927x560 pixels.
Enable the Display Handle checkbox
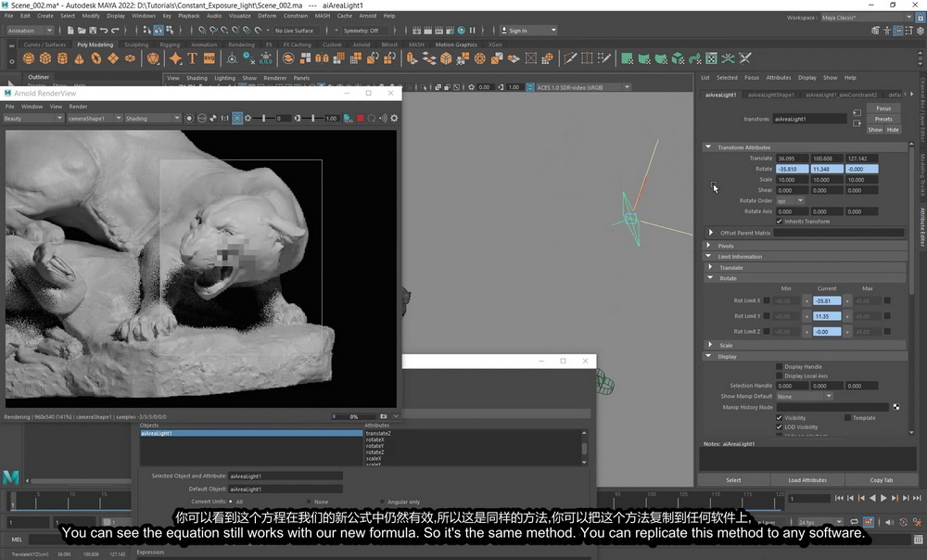(780, 366)
